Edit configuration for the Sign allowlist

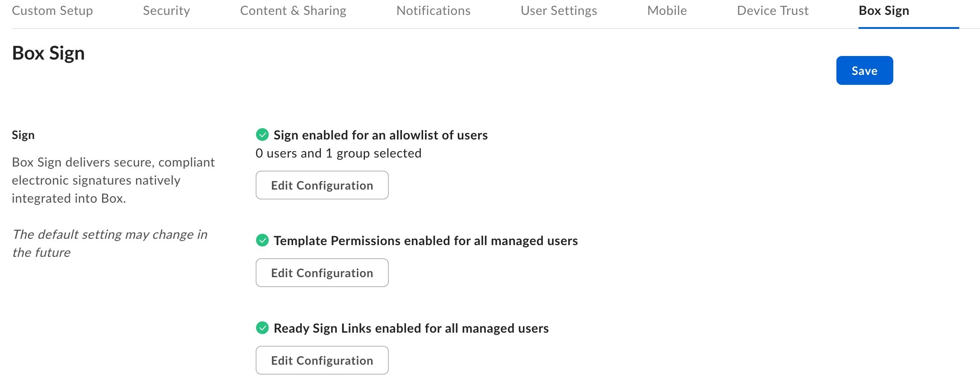[x=322, y=185]
